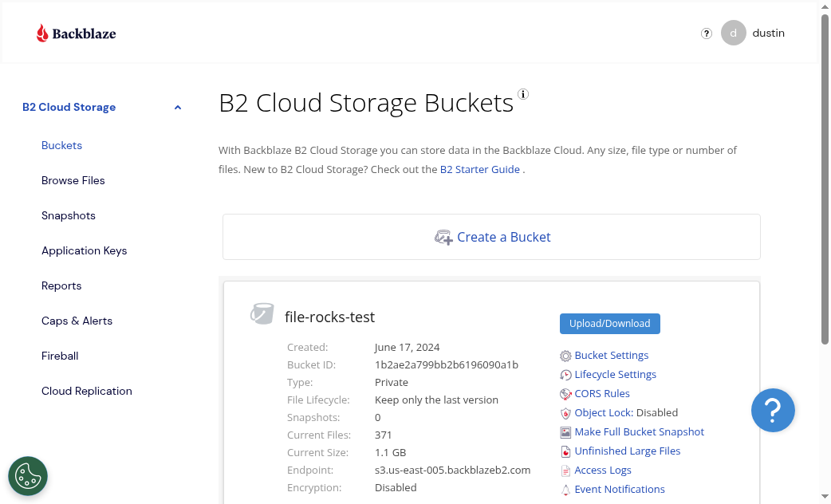Click the gear icon for Bucket Settings
831x504 pixels.
click(x=565, y=356)
